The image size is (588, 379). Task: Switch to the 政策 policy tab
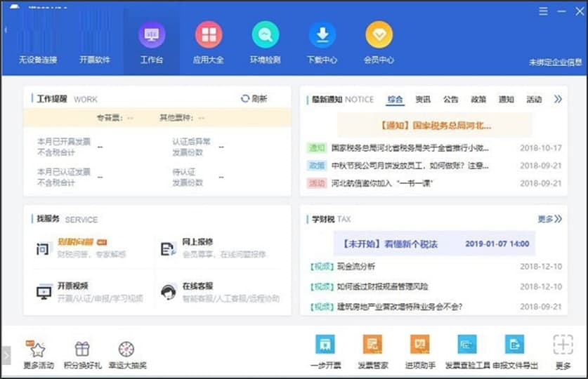click(x=478, y=100)
